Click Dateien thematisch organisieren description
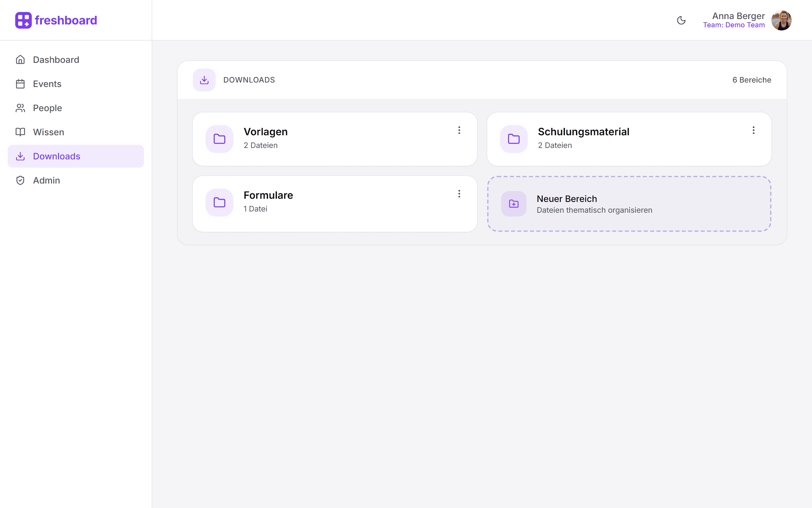Screen dimensions: 812x508 click(x=594, y=210)
